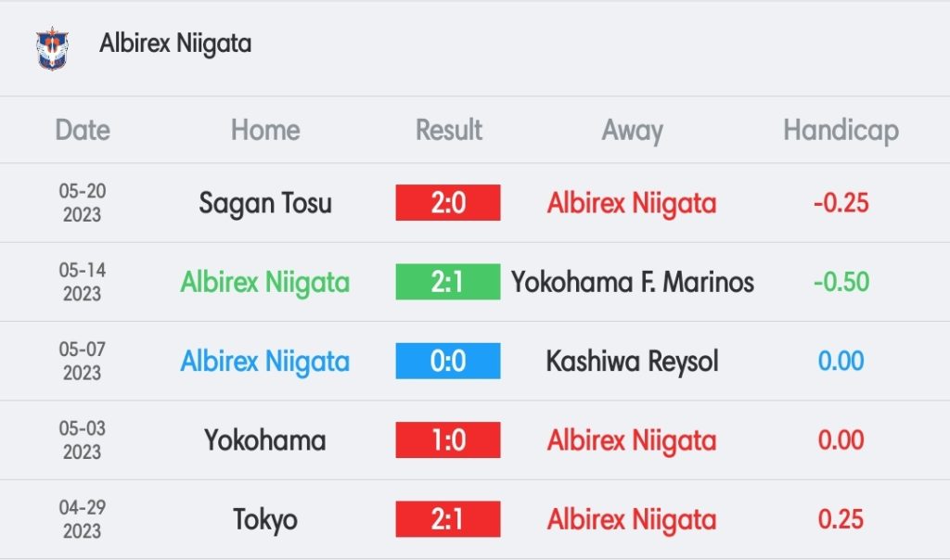Screen dimensions: 950x560
Task: Select the Home column header
Action: pos(265,130)
